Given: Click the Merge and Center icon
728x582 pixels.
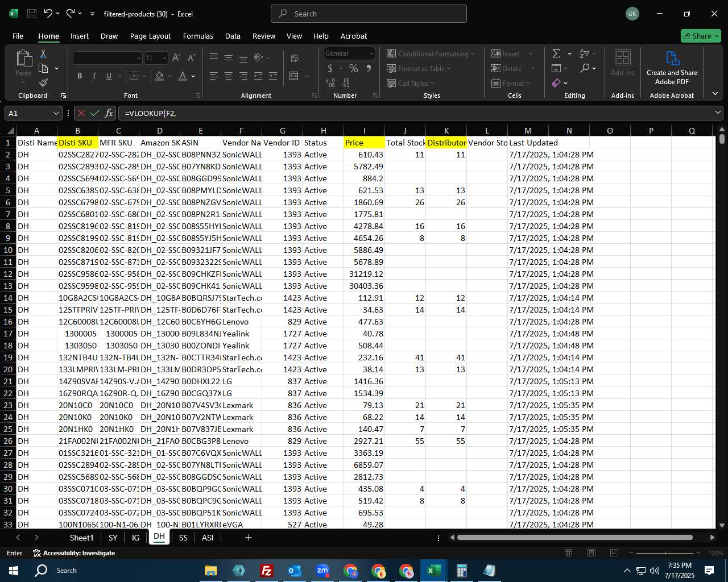Looking at the screenshot, I should [x=294, y=76].
